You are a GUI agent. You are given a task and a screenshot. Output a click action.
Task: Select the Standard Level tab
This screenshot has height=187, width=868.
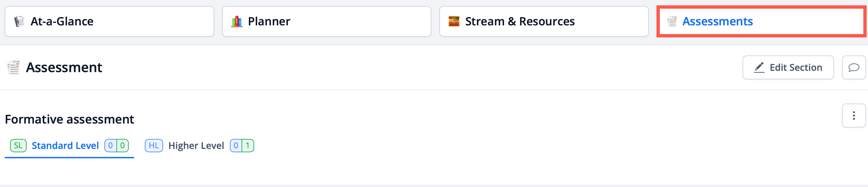[65, 146]
